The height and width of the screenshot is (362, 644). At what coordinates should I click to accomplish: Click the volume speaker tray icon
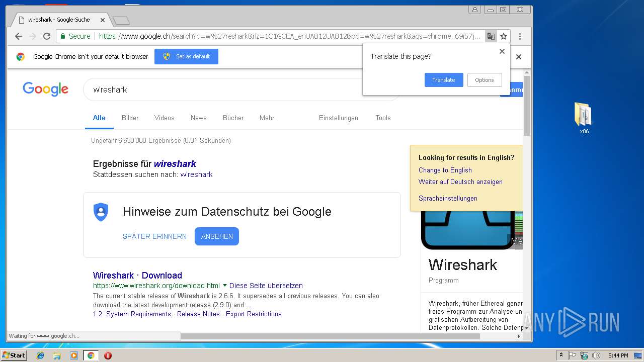pos(596,355)
